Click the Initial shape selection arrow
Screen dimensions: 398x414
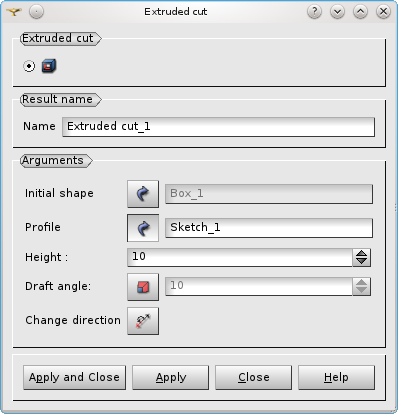[x=143, y=194]
